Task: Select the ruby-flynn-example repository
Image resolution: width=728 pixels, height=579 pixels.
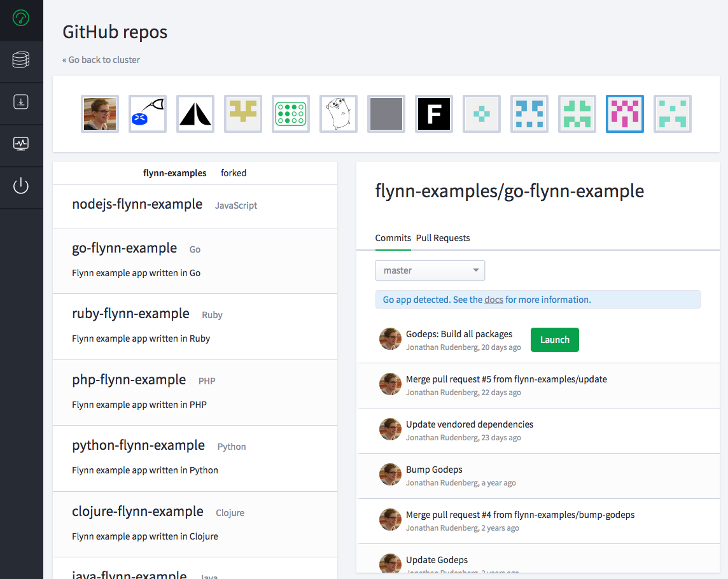Action: [130, 314]
